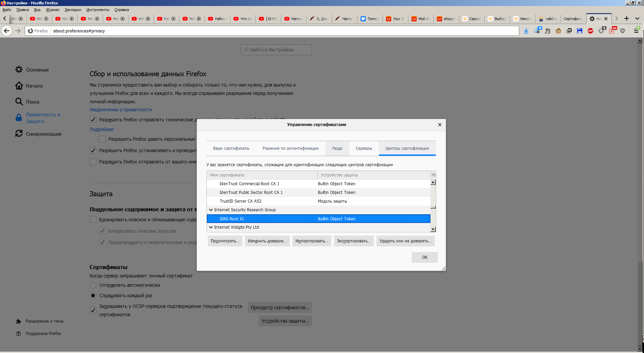Confirm certificate manager with OK

425,257
